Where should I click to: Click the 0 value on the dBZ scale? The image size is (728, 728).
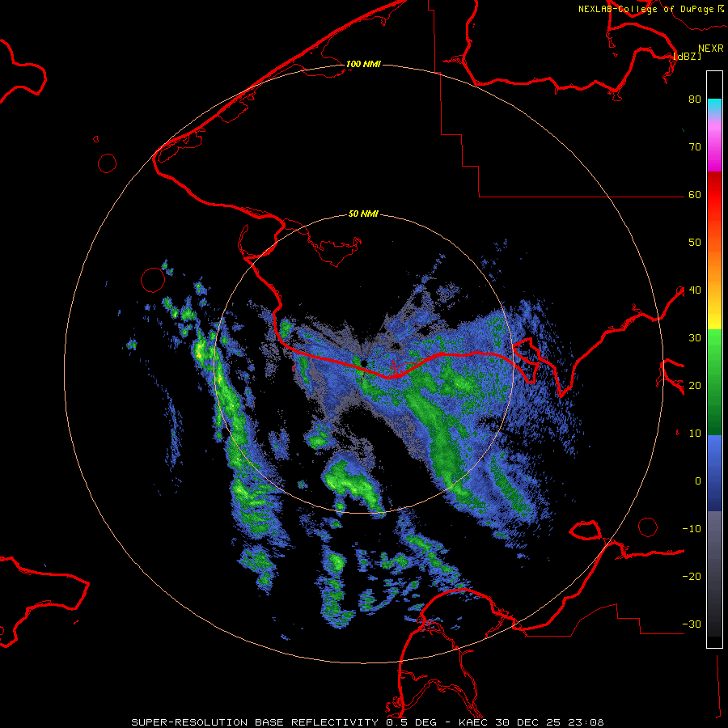698,481
